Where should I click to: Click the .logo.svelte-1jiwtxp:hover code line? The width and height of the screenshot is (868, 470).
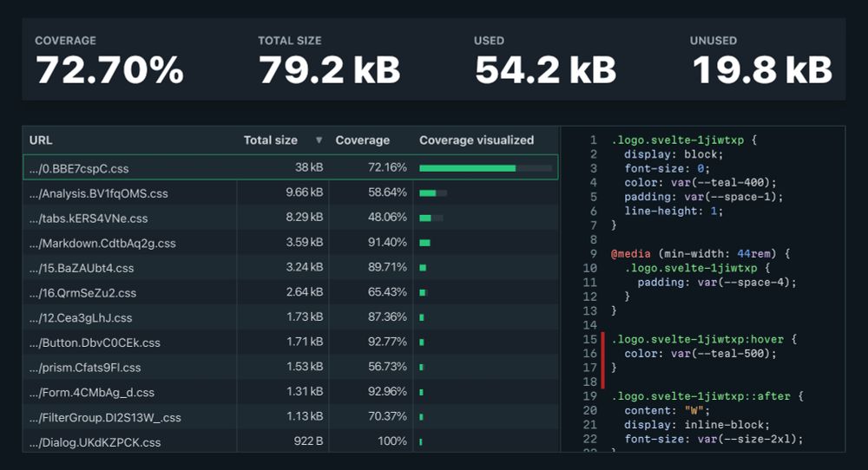[x=704, y=339]
